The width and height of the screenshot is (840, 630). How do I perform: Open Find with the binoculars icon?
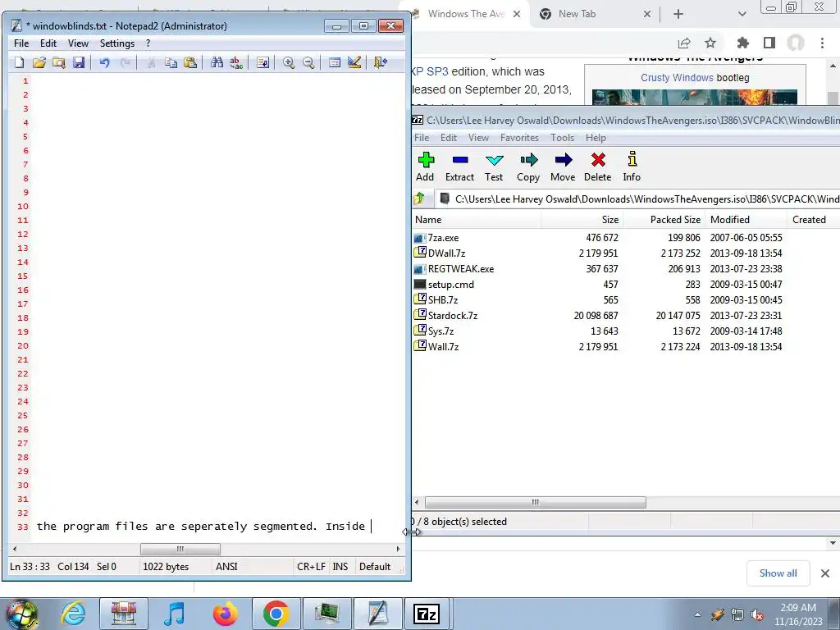[x=217, y=62]
